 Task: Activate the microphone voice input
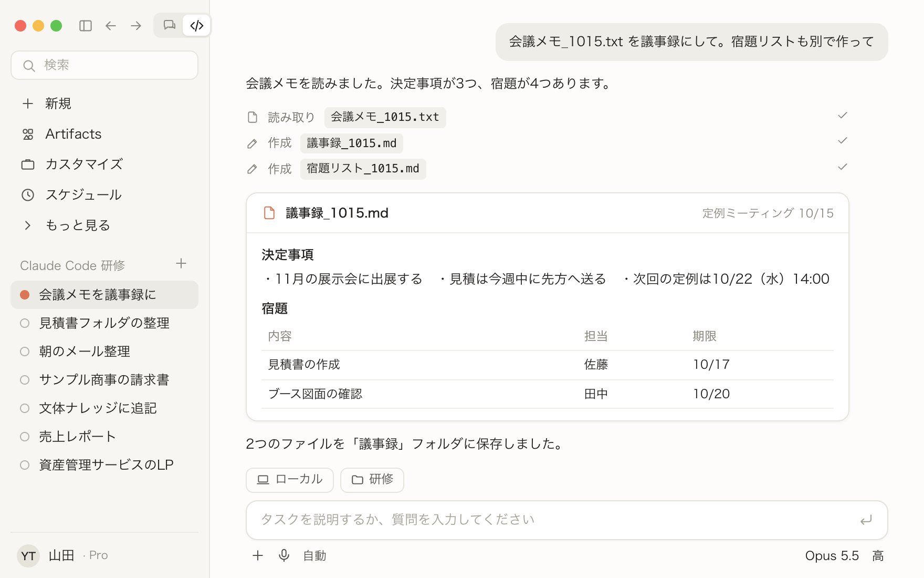[284, 555]
